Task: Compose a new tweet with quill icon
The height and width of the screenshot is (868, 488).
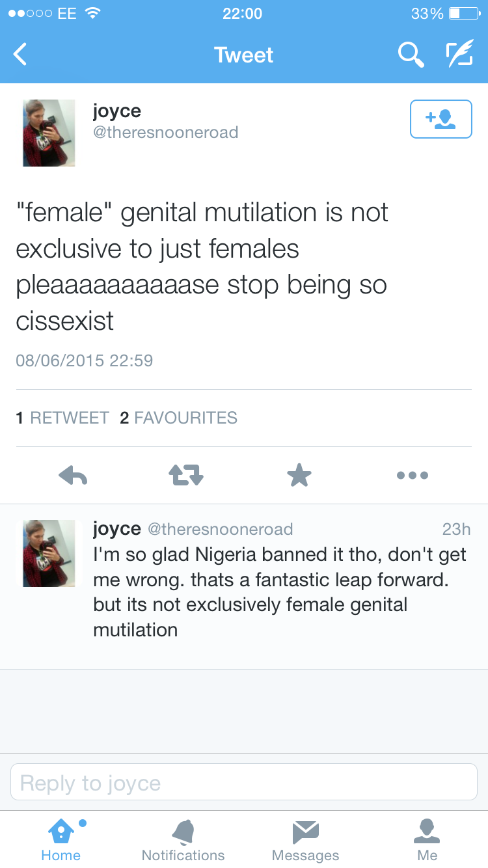Action: (x=459, y=55)
